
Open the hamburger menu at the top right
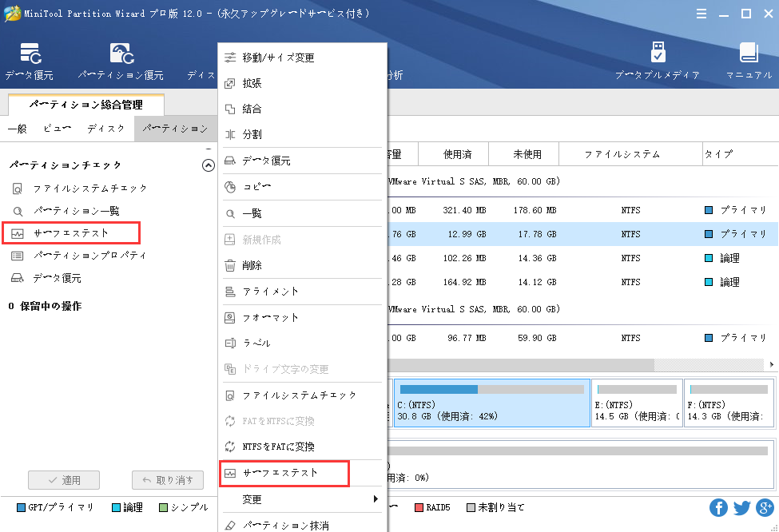coord(701,14)
